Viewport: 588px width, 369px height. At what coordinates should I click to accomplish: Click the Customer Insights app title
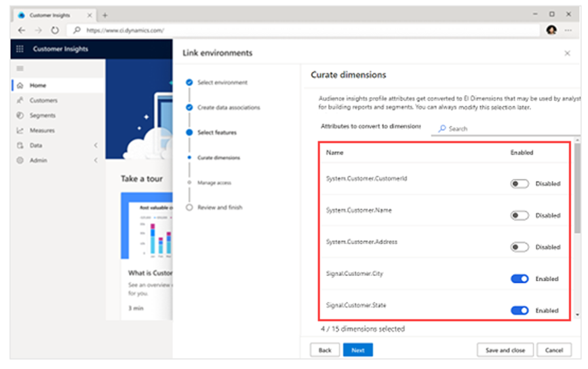pyautogui.click(x=60, y=49)
